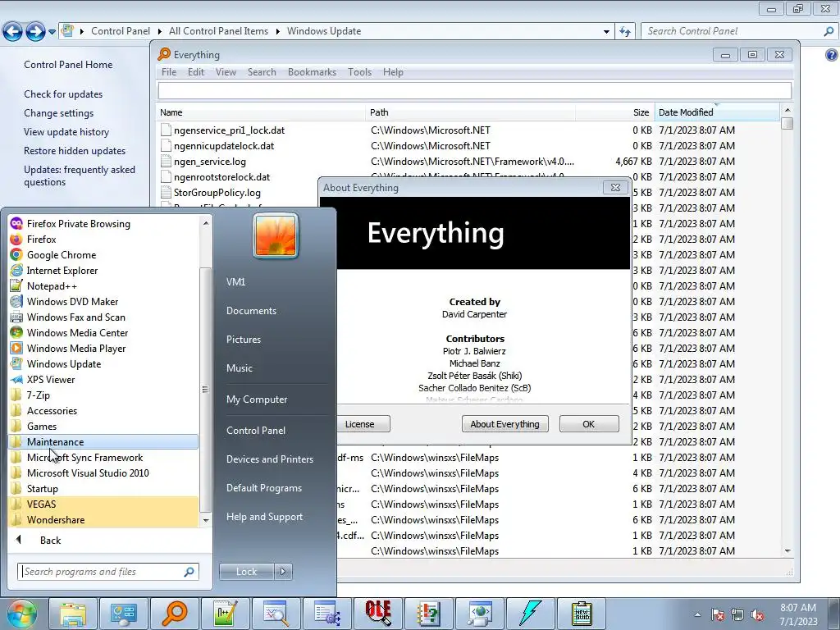Expand the VEGAS folder
Image resolution: width=840 pixels, height=630 pixels.
point(41,504)
